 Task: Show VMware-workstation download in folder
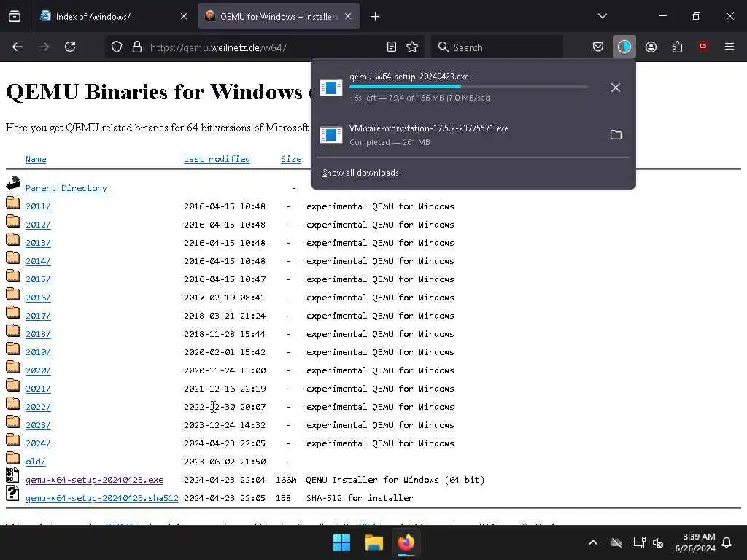(616, 135)
